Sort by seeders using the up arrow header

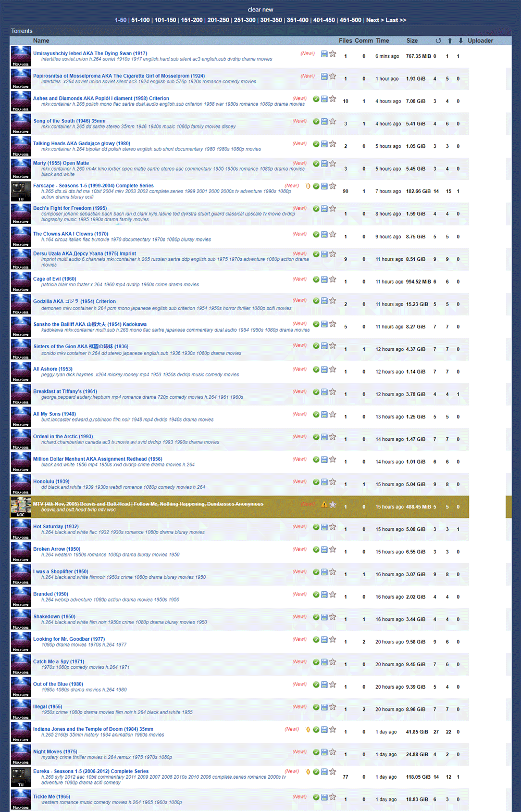coord(450,41)
